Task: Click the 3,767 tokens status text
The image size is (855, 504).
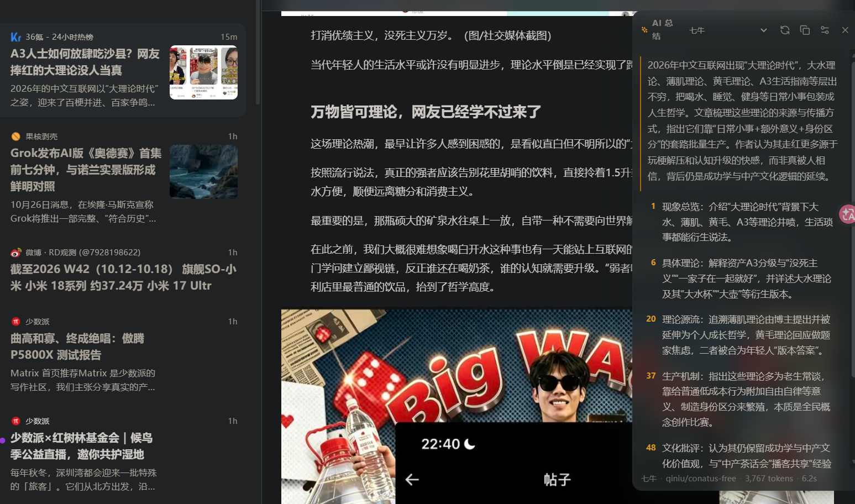Action: coord(769,479)
